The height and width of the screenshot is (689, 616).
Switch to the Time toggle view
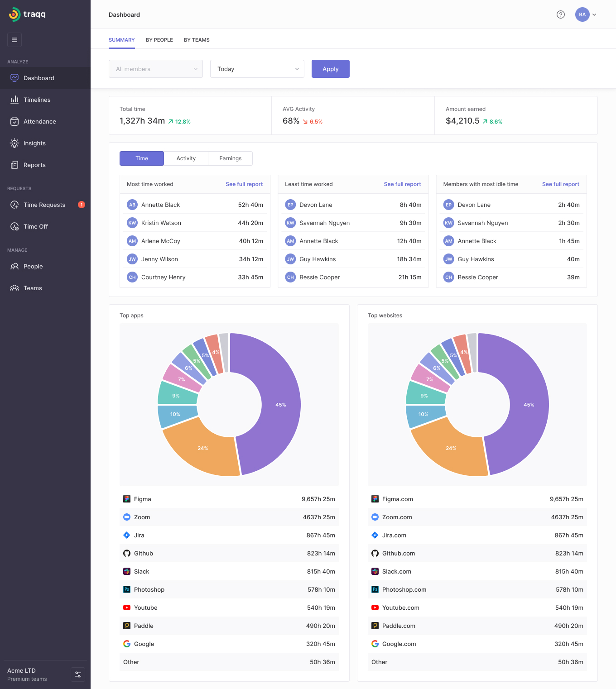click(142, 158)
